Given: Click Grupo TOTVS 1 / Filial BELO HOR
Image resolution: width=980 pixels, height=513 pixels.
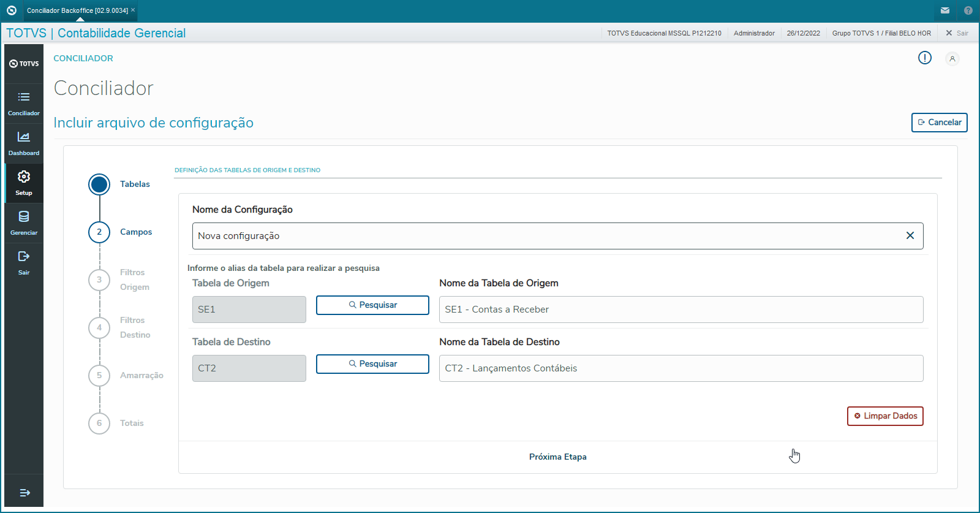Looking at the screenshot, I should pos(881,33).
